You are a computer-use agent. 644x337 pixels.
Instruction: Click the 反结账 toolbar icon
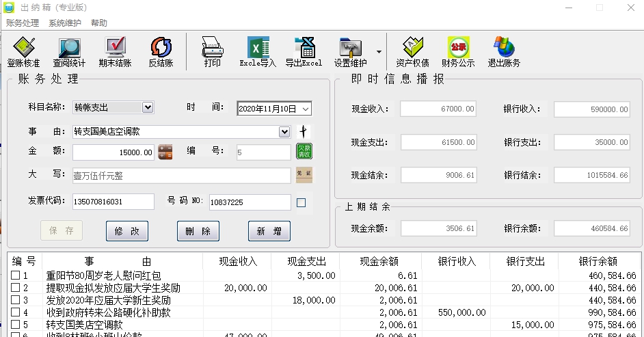pos(161,52)
